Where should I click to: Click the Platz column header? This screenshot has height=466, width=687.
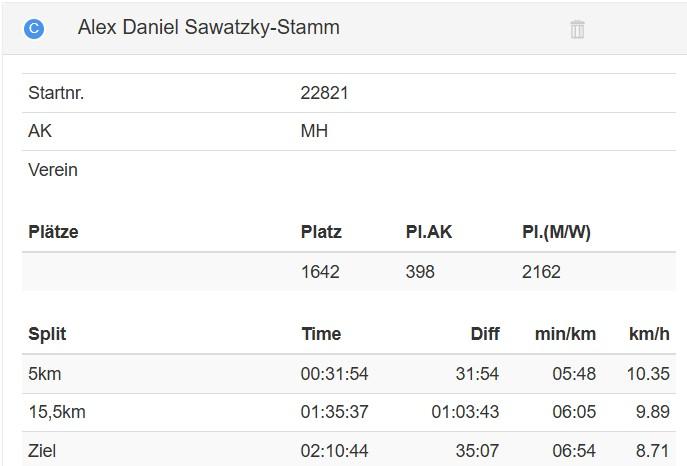(x=321, y=232)
